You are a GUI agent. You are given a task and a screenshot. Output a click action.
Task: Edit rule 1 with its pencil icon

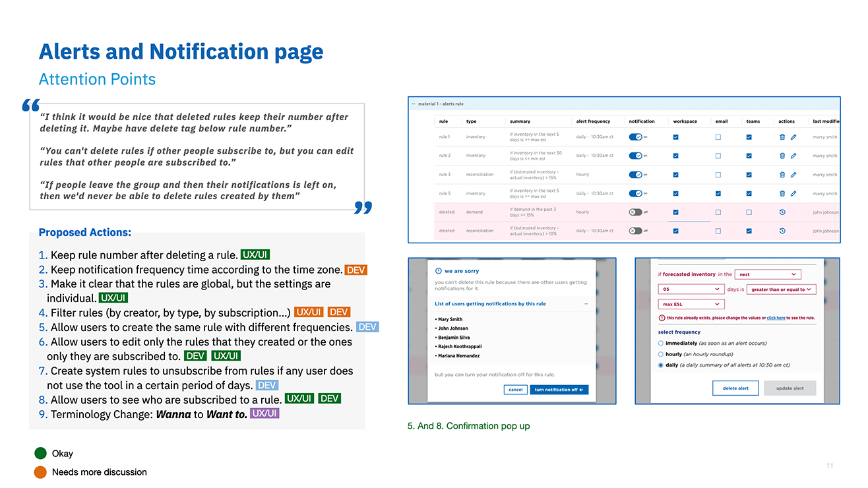tap(793, 137)
